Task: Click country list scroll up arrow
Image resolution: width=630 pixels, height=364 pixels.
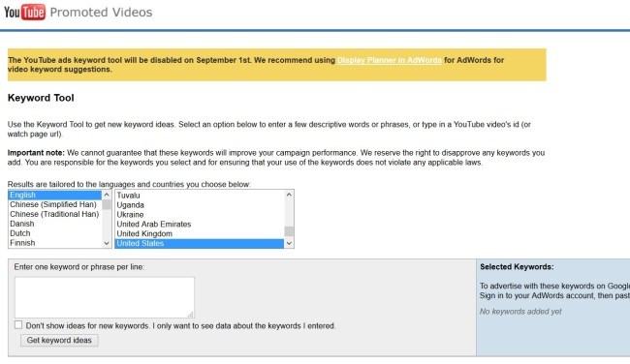Action: [289, 195]
